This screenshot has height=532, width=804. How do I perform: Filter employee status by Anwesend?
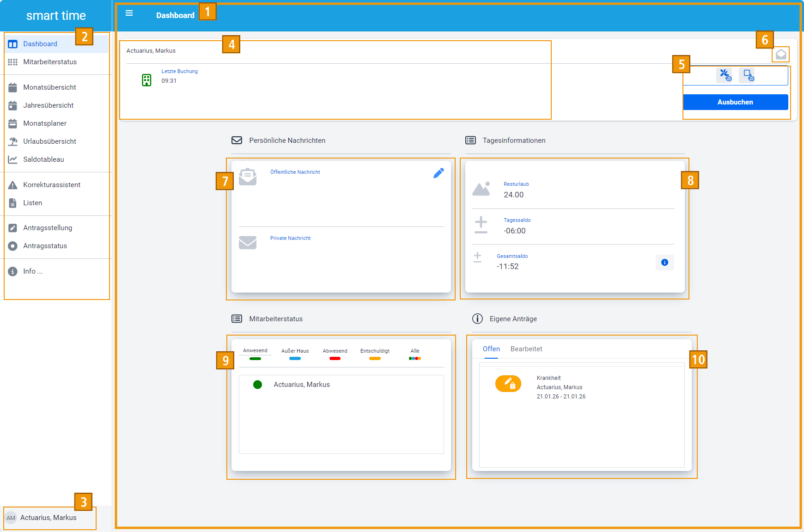(x=255, y=354)
